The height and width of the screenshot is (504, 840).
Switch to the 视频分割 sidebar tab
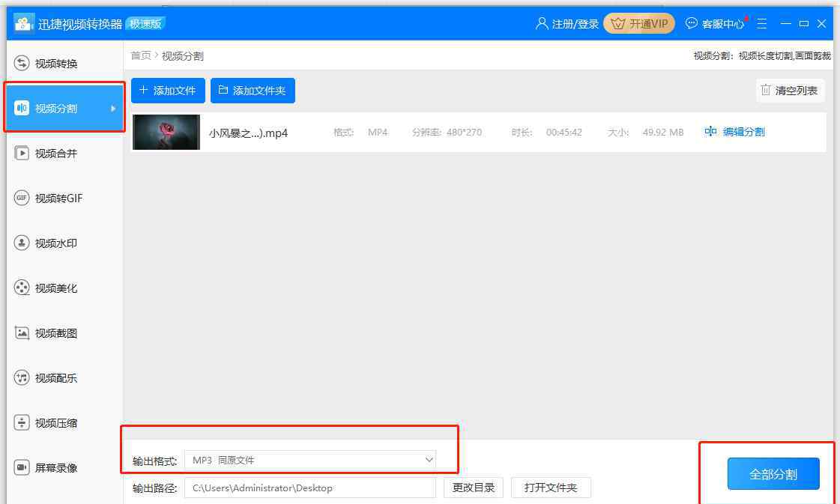coord(56,109)
